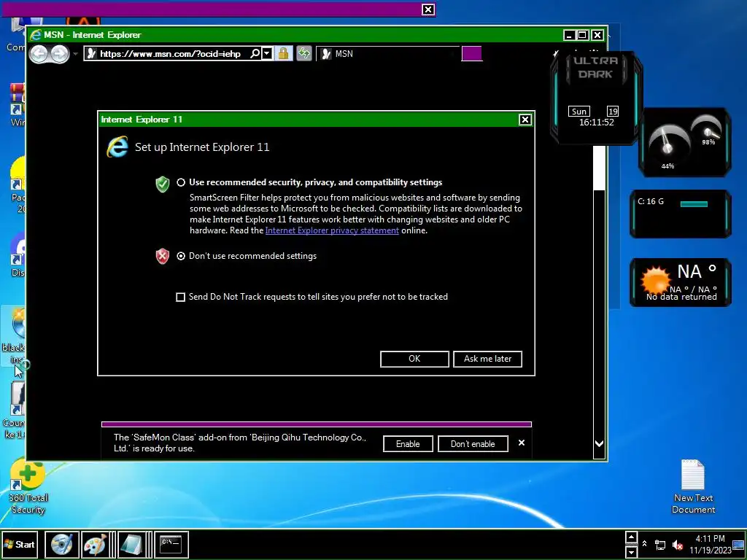
Task: Show hidden system tray icons
Action: [x=644, y=544]
